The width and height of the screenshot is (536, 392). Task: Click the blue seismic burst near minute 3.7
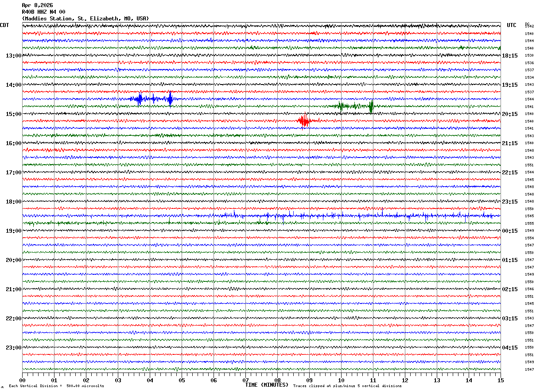coord(139,99)
